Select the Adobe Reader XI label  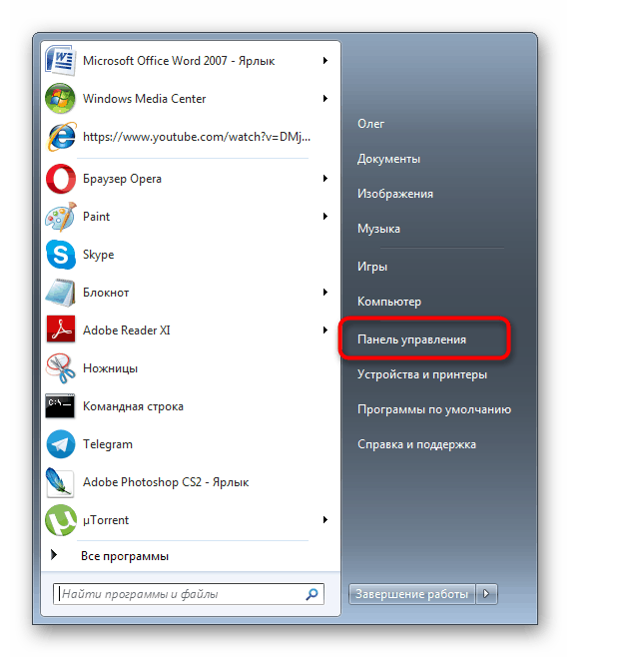(127, 330)
